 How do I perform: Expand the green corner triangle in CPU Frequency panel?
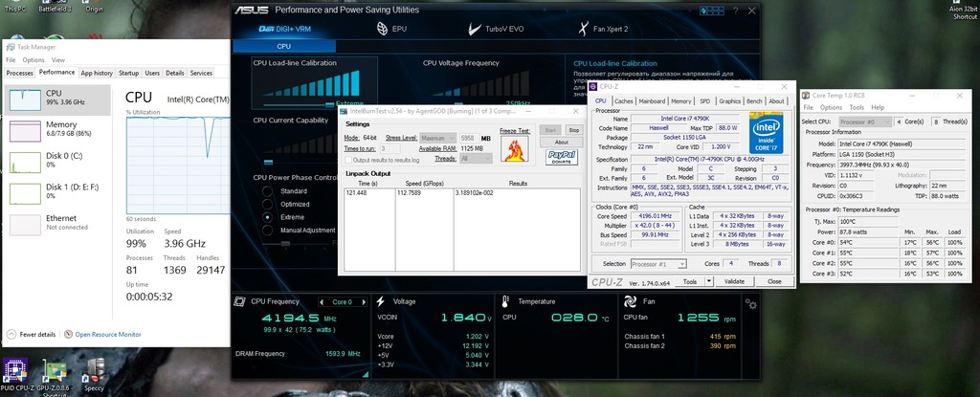coord(366,373)
